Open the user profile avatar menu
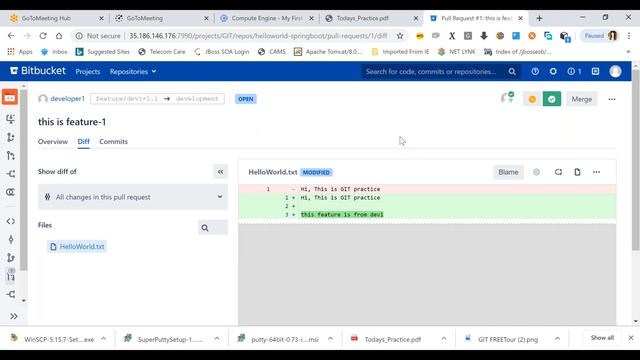 tap(615, 71)
